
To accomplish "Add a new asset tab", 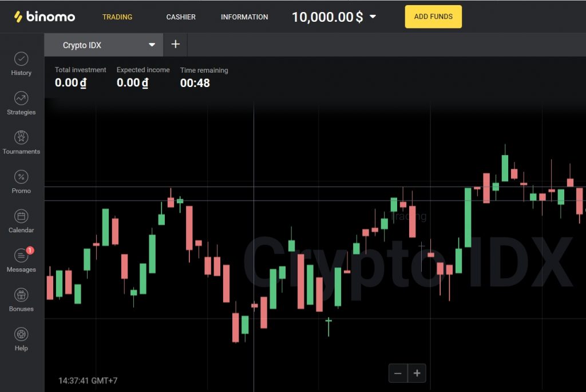I will pos(176,45).
